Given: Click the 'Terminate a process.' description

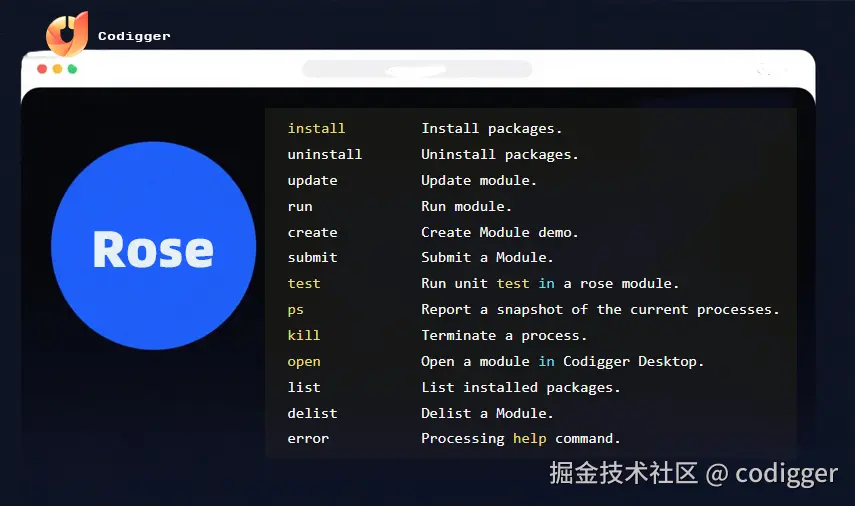Looking at the screenshot, I should tap(504, 335).
